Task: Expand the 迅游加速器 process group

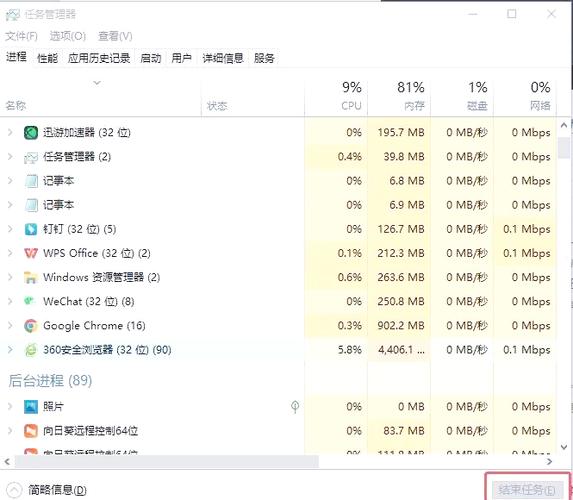Action: click(10, 132)
